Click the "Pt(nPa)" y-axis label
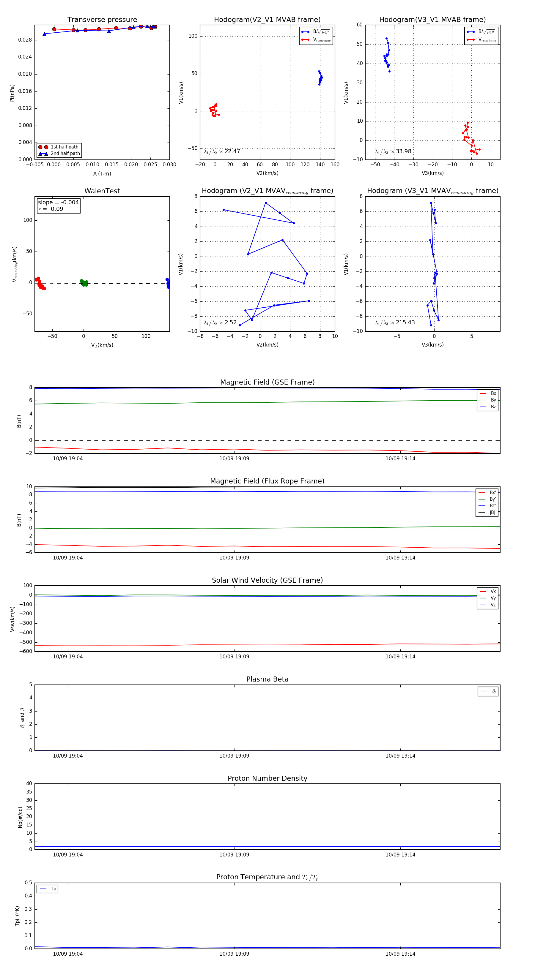Image resolution: width=535 pixels, height=980 pixels. [12, 93]
